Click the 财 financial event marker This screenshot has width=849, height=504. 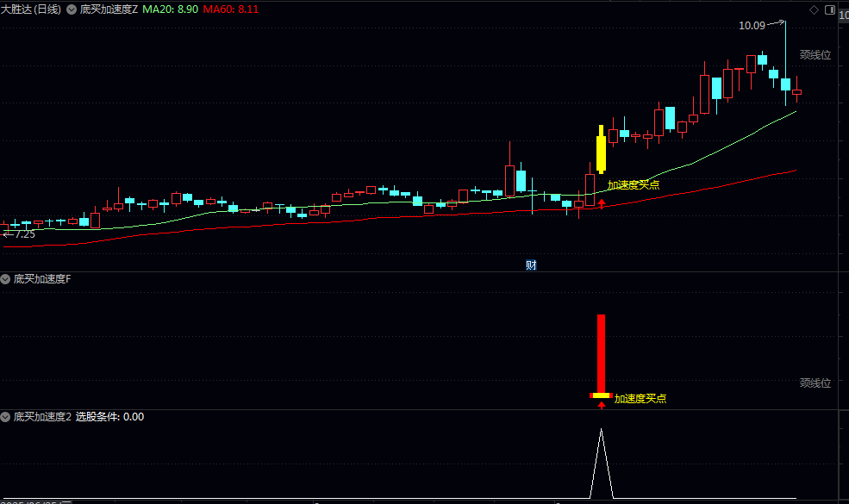[x=531, y=265]
